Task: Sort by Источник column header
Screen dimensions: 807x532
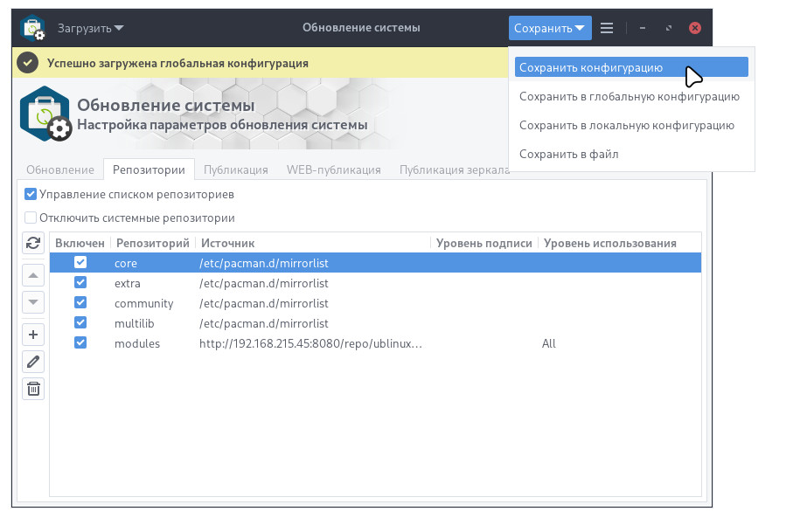Action: (x=312, y=243)
